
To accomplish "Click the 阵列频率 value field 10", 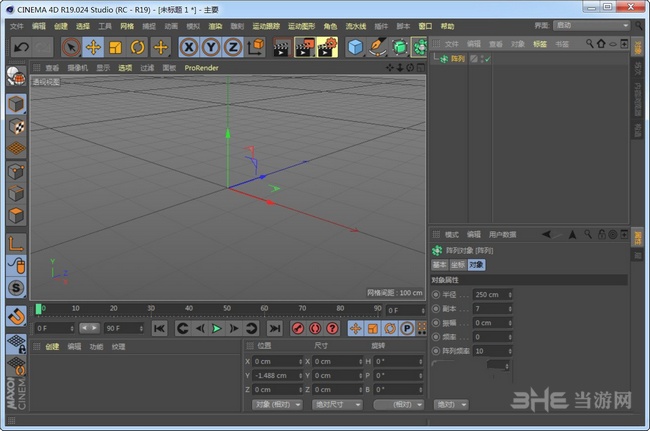I will 492,351.
